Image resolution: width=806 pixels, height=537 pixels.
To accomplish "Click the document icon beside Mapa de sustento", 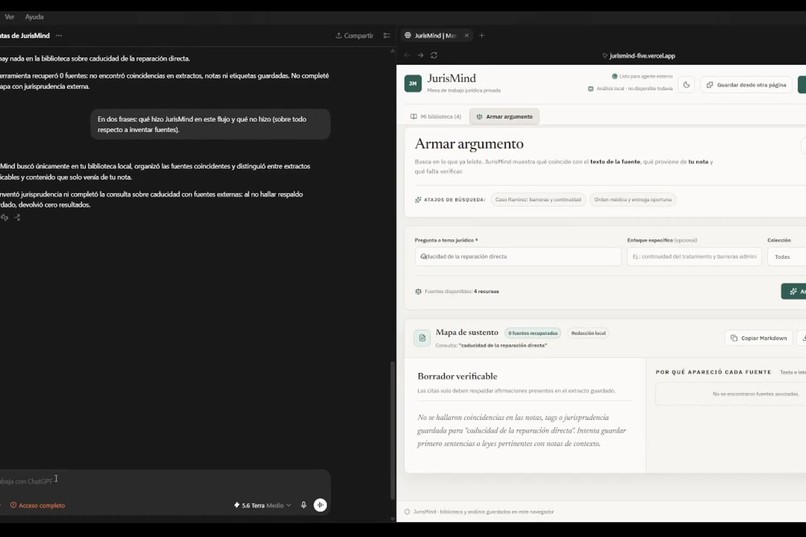I will [x=422, y=338].
